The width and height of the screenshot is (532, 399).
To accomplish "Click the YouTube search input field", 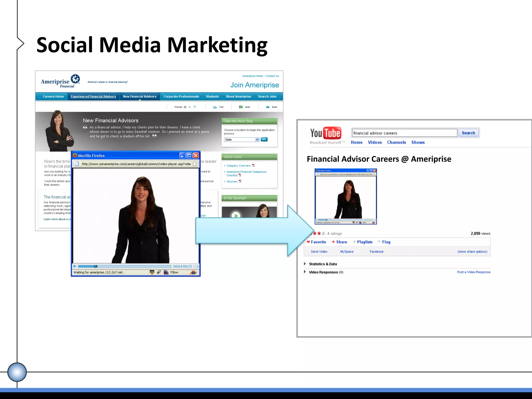I will coord(404,133).
